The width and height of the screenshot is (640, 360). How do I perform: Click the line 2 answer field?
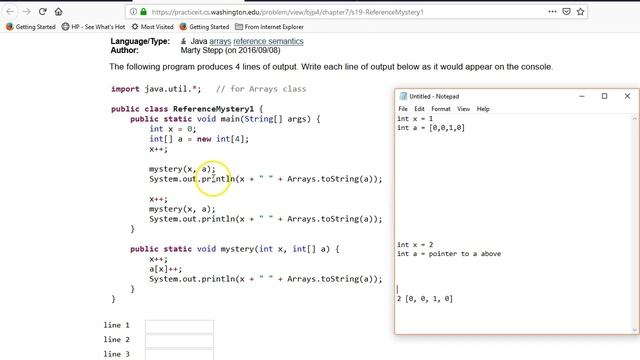[179, 340]
